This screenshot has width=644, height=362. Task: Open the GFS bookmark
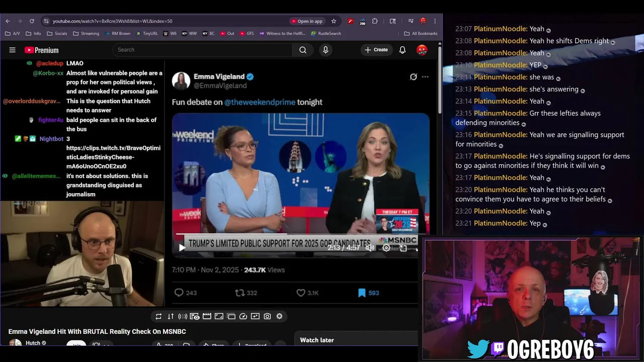pyautogui.click(x=247, y=34)
